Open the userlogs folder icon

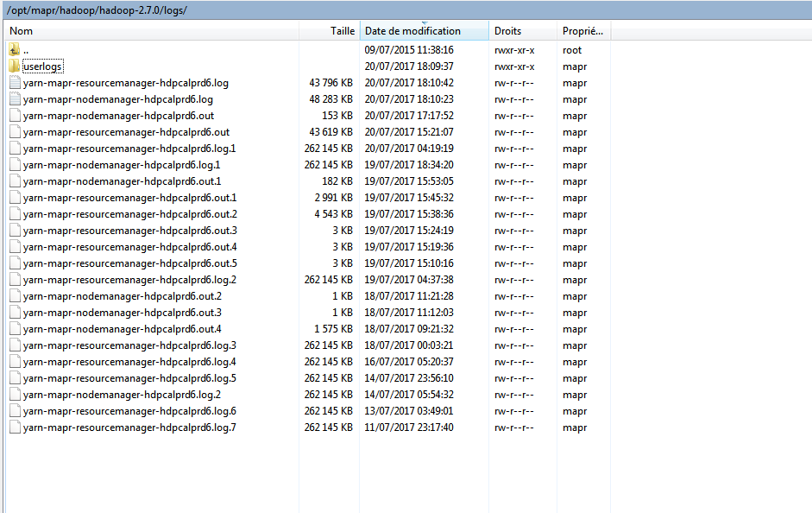point(15,66)
